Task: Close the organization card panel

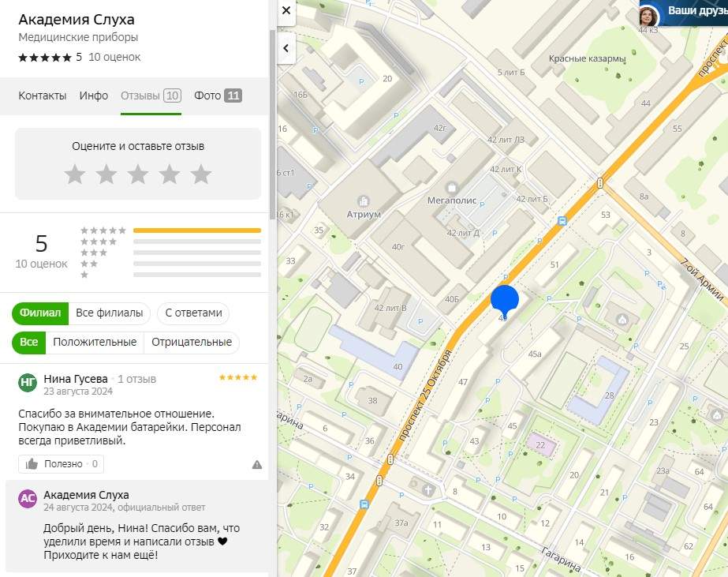Action: [x=286, y=11]
